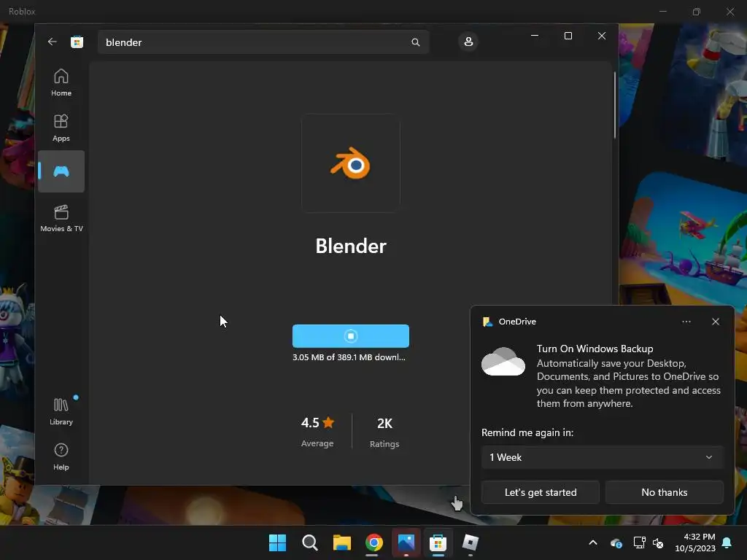
Task: Click the OneDrive app name in notification header
Action: [x=517, y=322]
